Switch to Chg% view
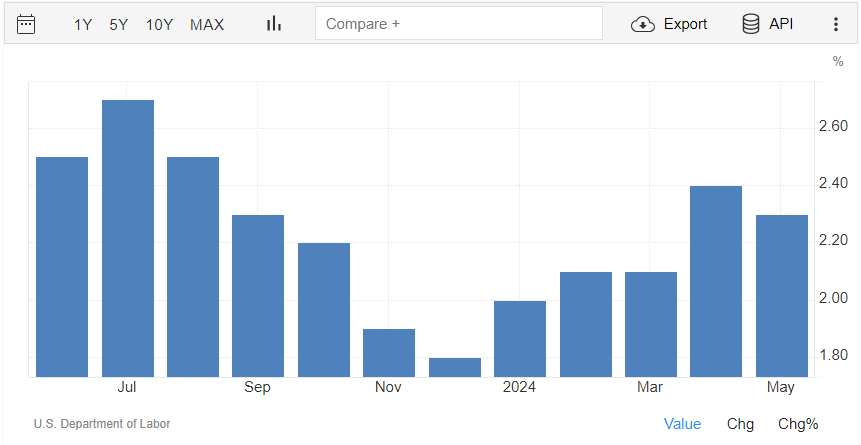861x445 pixels. click(798, 424)
